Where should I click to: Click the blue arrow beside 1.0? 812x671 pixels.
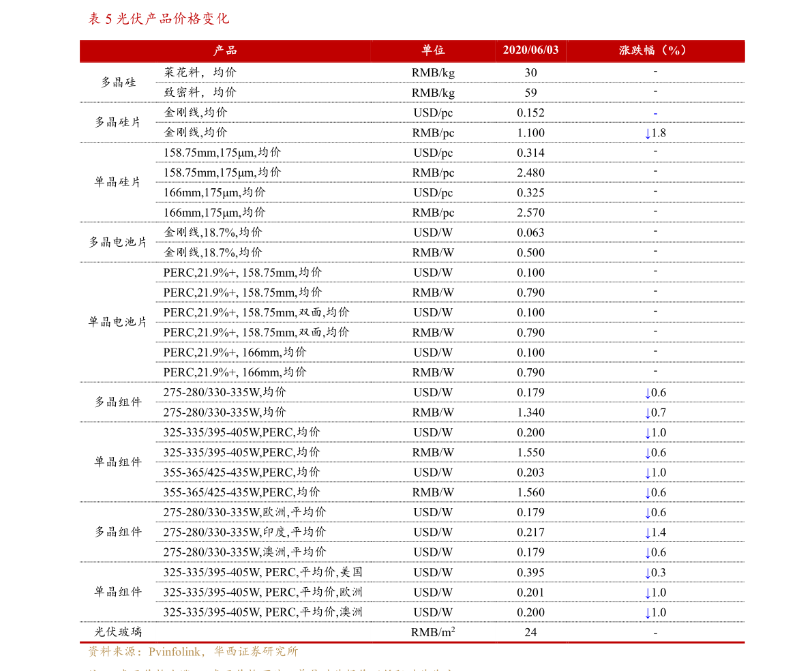tap(648, 473)
